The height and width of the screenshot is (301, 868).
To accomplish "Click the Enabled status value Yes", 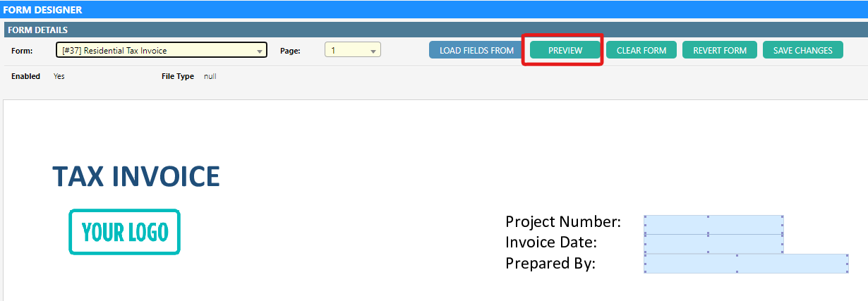I will pos(59,76).
